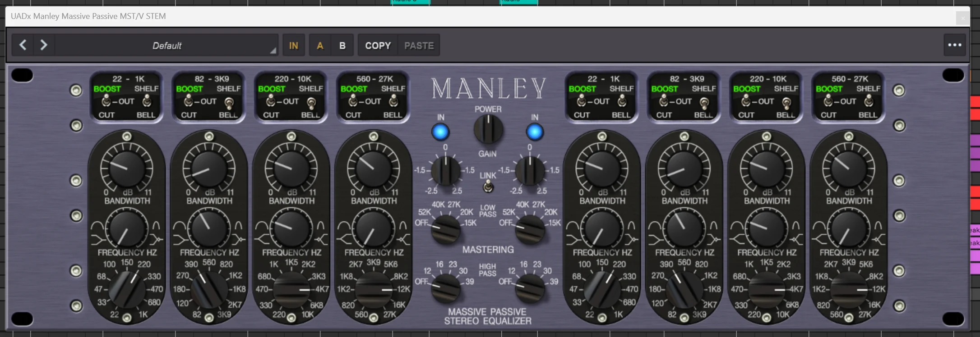Image resolution: width=980 pixels, height=337 pixels.
Task: Flip left channel 220-10K SHELF/BELL switch
Action: tap(311, 103)
